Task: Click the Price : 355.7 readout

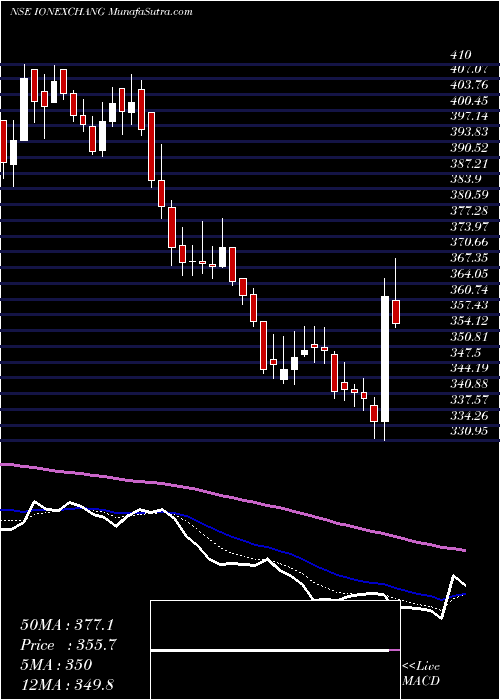Action: click(x=67, y=645)
